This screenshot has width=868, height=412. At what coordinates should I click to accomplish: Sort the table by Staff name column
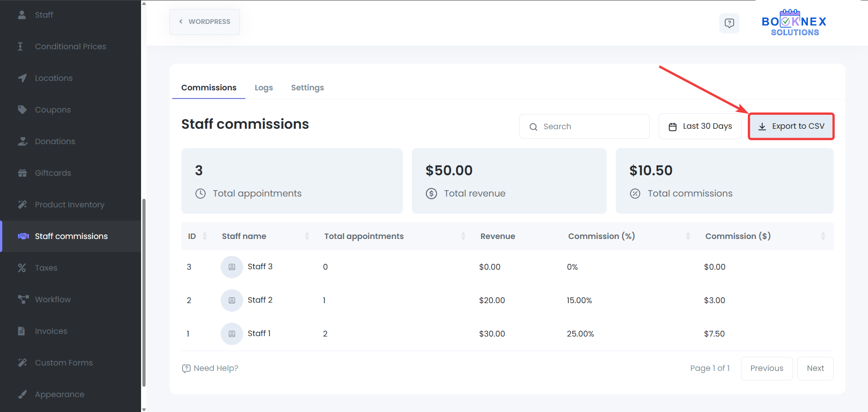[307, 236]
